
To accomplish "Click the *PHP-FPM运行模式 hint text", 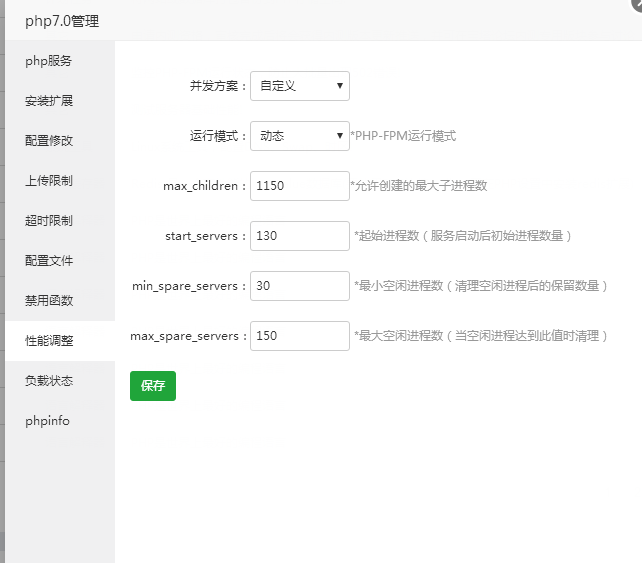I will point(403,136).
